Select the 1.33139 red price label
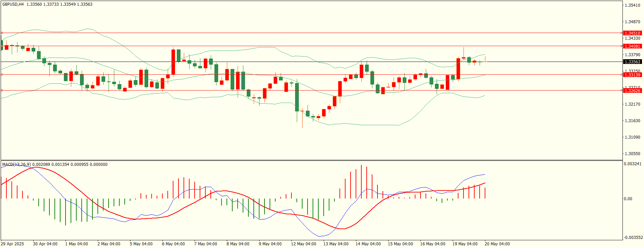 pyautogui.click(x=632, y=75)
